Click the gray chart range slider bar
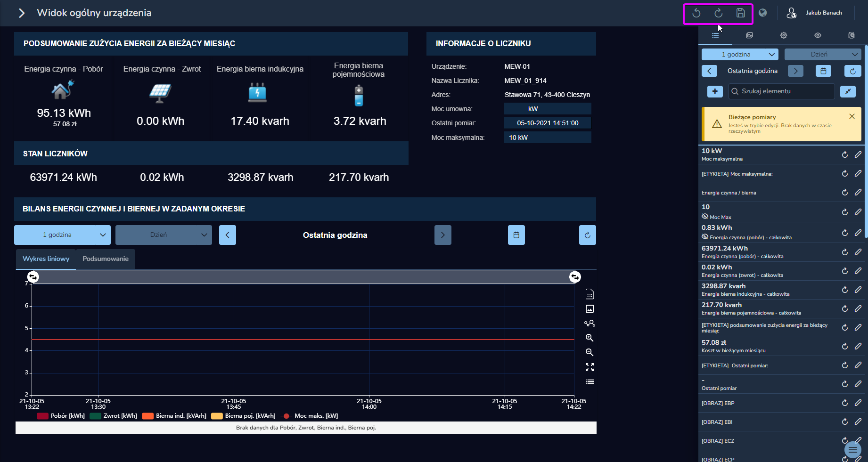The image size is (868, 462). (x=304, y=277)
